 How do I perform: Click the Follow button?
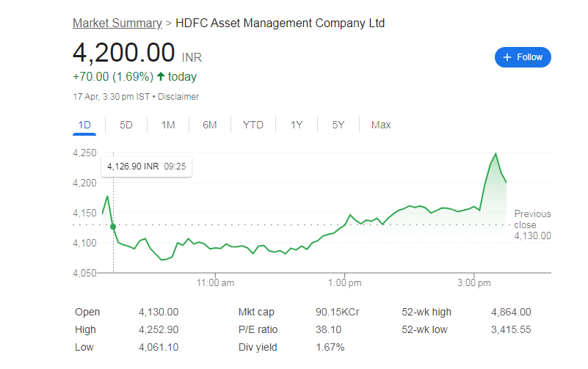point(523,57)
